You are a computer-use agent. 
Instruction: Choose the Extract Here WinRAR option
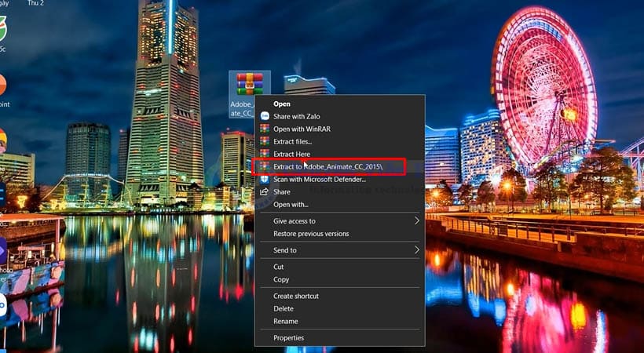click(x=292, y=154)
